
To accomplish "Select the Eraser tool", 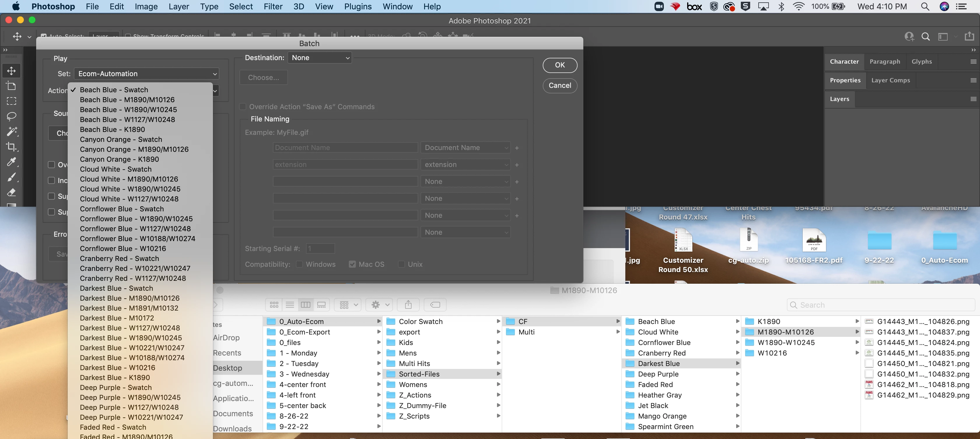I will coord(11,192).
